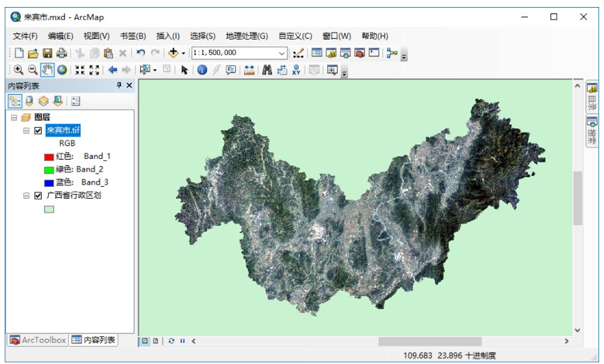Click the Full Extent globe icon
Image resolution: width=604 pixels, height=364 pixels.
[x=62, y=70]
